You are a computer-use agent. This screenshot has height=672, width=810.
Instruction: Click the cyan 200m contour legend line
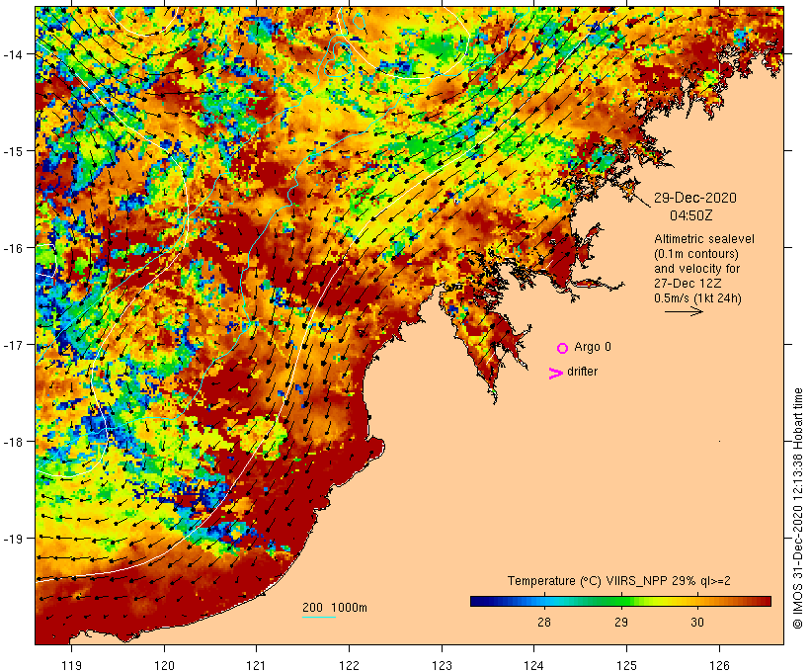click(319, 617)
